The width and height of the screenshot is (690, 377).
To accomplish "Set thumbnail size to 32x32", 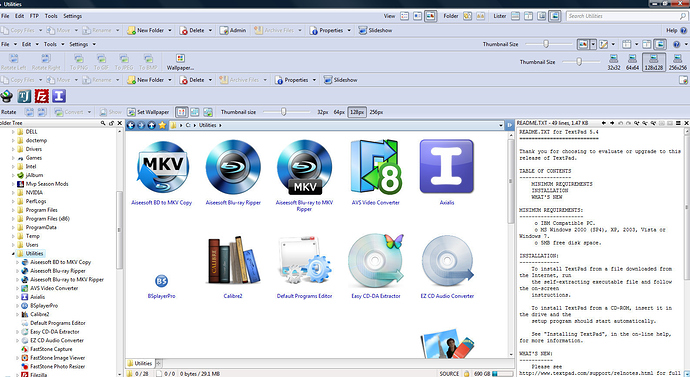I will click(x=613, y=62).
